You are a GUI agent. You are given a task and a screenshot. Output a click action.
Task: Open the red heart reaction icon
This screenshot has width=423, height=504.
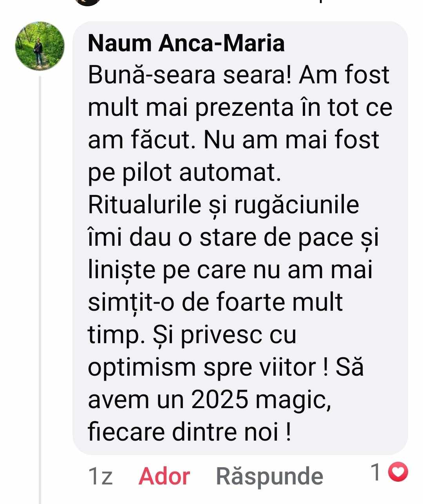pos(398,473)
